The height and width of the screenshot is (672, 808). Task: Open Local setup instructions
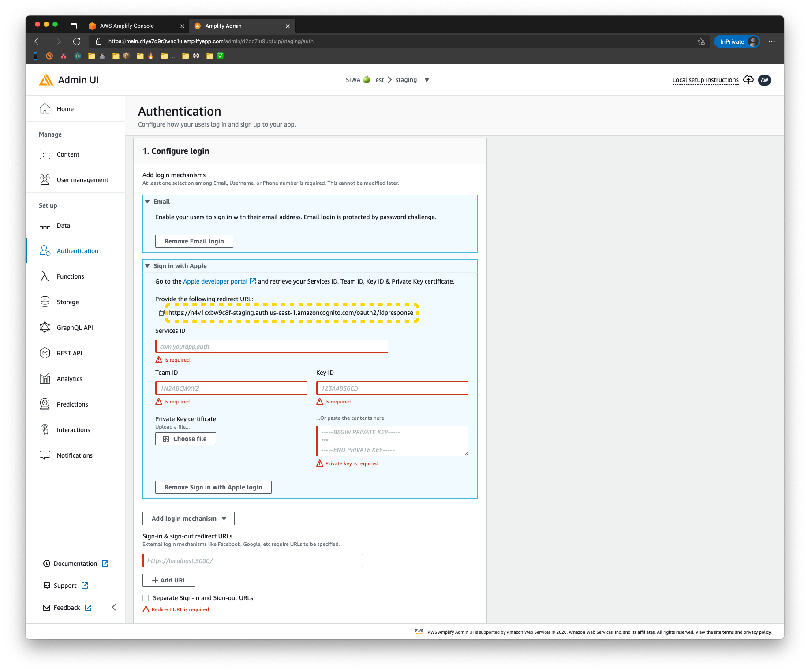pyautogui.click(x=705, y=80)
